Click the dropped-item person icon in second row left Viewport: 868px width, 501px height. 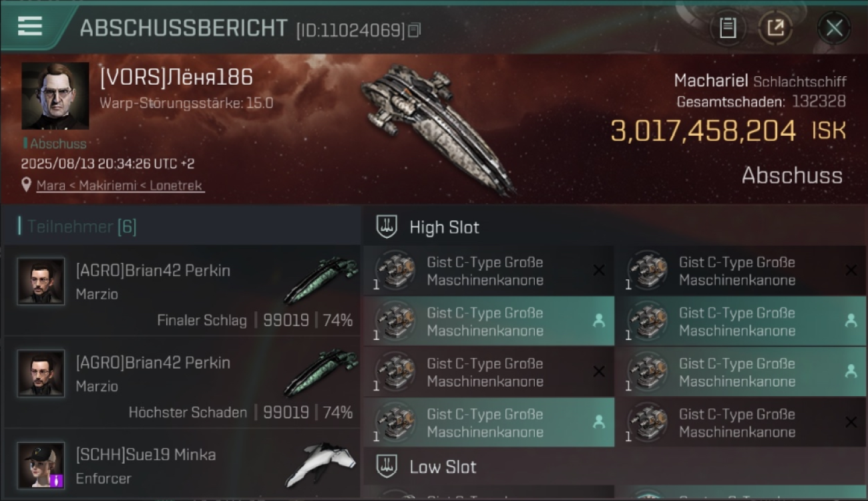tap(599, 321)
